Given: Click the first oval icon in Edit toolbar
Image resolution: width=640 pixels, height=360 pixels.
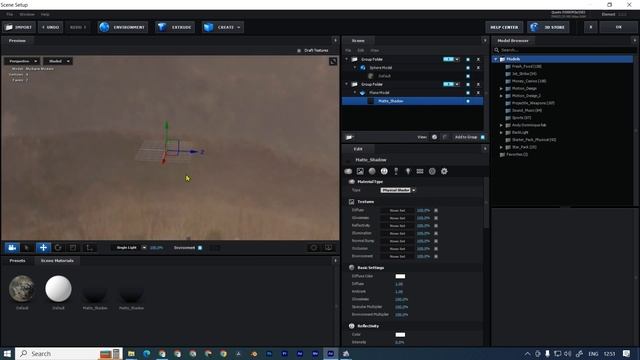Looking at the screenshot, I should [x=348, y=171].
